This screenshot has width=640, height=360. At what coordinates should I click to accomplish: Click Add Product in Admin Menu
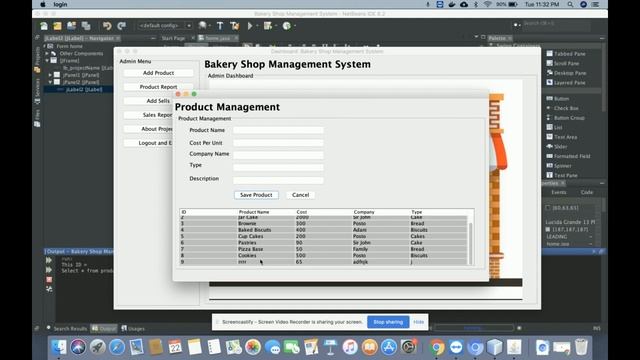[158, 73]
